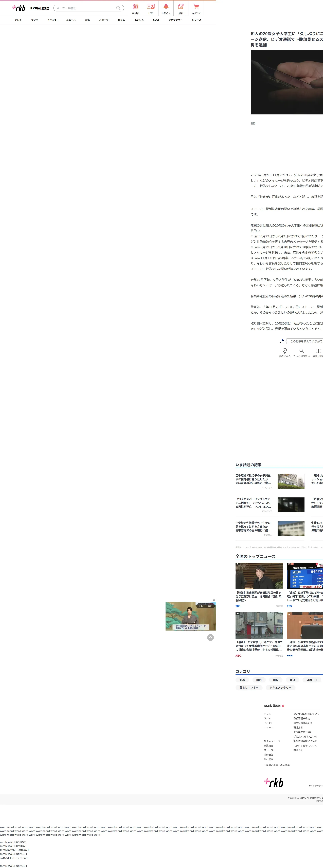Select the 経済 category pill
The height and width of the screenshot is (868, 323).
292,680
